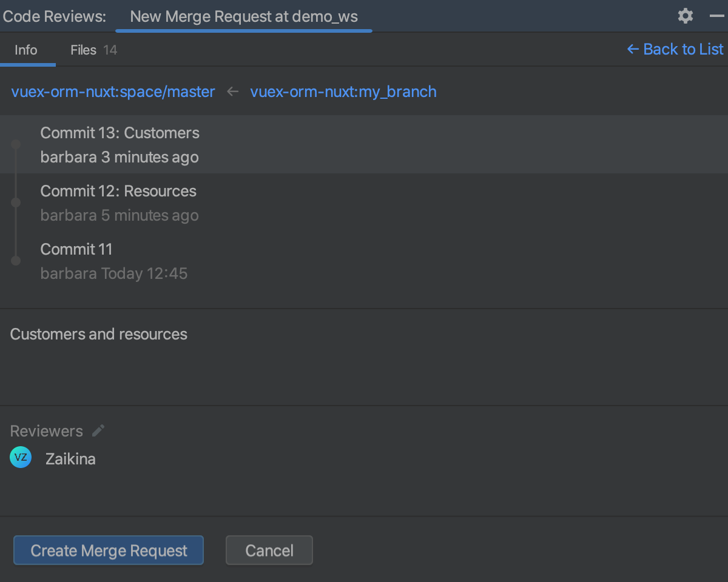The height and width of the screenshot is (582, 728).
Task: Open the Code Reviews settings gear
Action: (685, 16)
